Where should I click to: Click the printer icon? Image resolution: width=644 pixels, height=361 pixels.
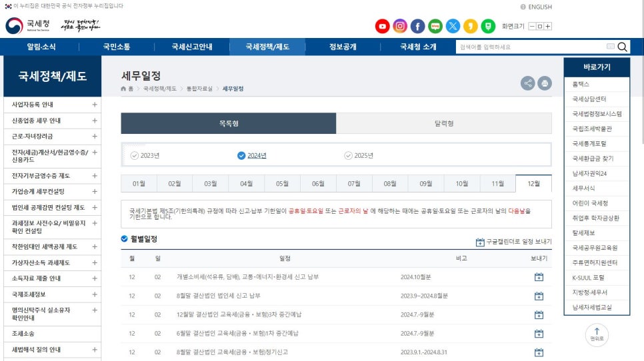545,83
